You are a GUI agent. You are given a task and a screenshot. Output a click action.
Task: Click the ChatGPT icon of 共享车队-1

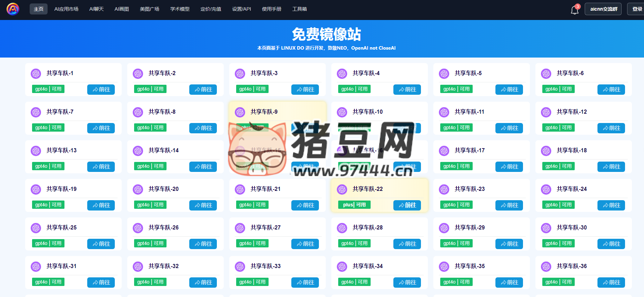point(36,73)
